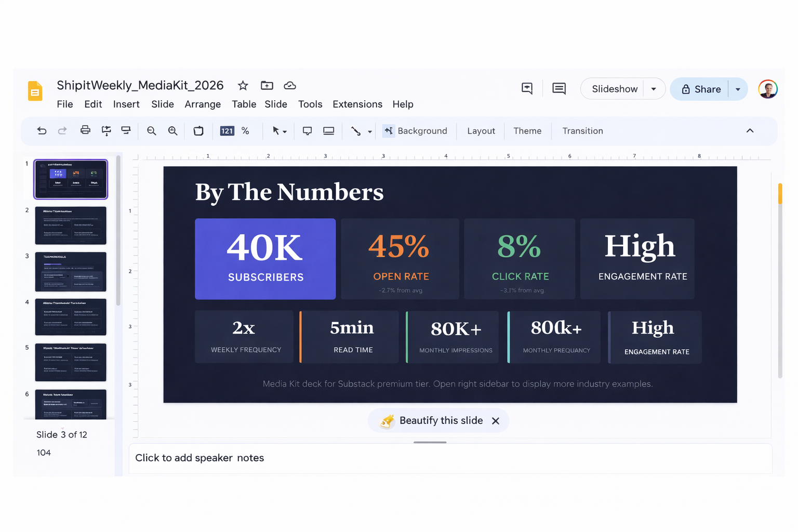Redo the last action
798x532 pixels.
[62, 130]
